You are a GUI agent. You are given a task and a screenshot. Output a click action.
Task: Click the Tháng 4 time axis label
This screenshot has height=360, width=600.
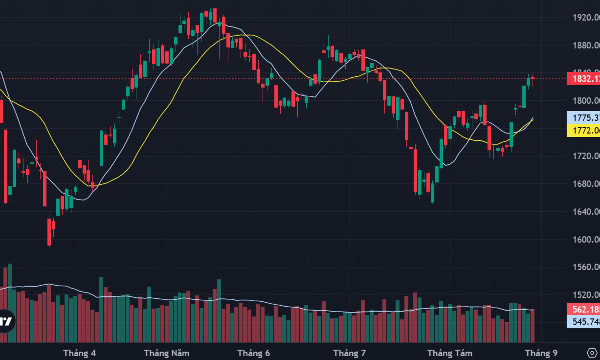pos(80,353)
